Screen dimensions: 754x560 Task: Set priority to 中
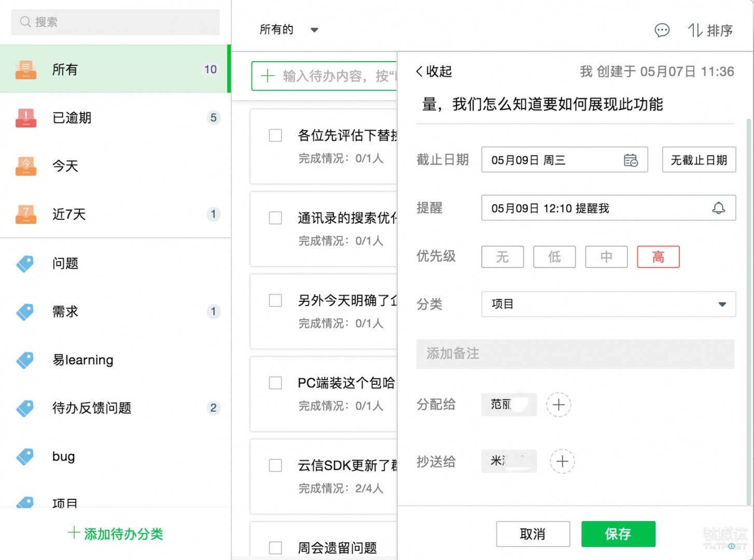pos(606,257)
